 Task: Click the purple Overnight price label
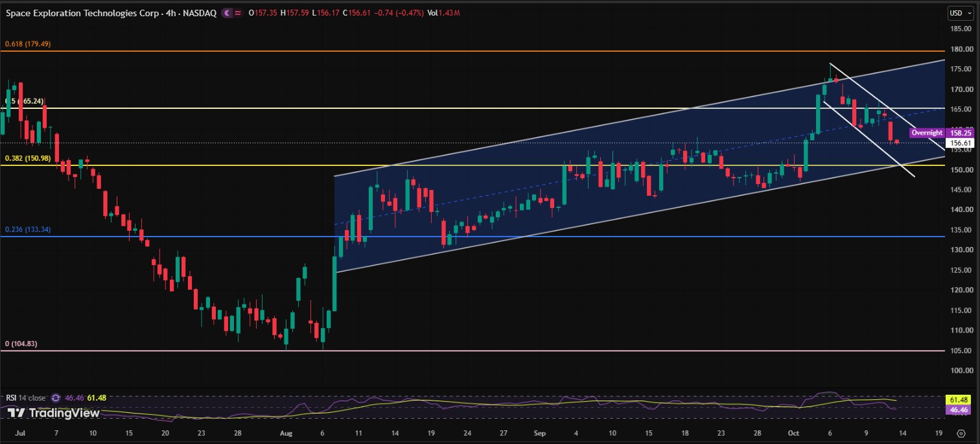[926, 133]
